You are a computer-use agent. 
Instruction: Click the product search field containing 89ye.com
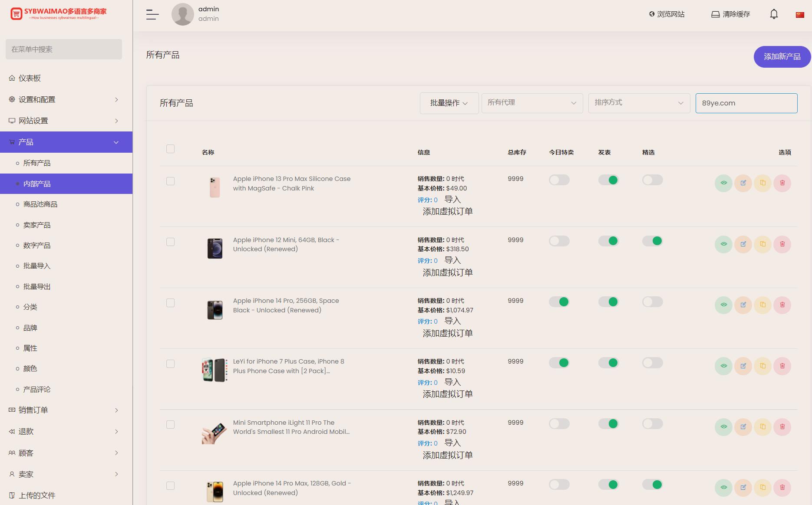tap(746, 103)
